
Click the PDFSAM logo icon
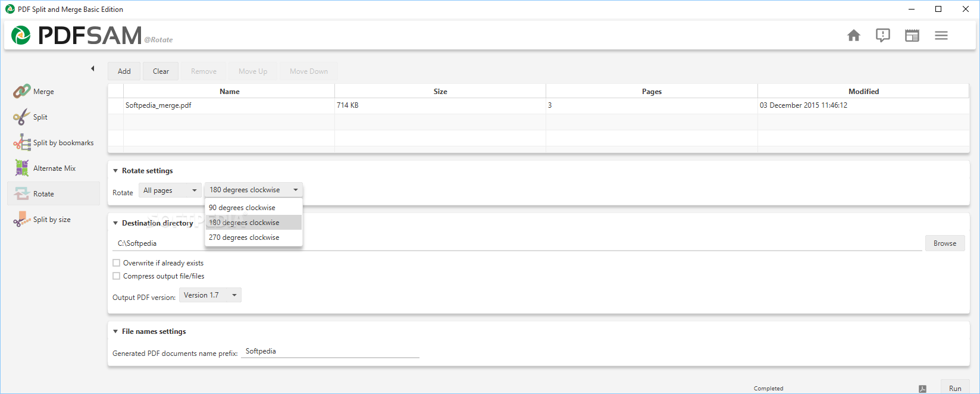coord(21,36)
